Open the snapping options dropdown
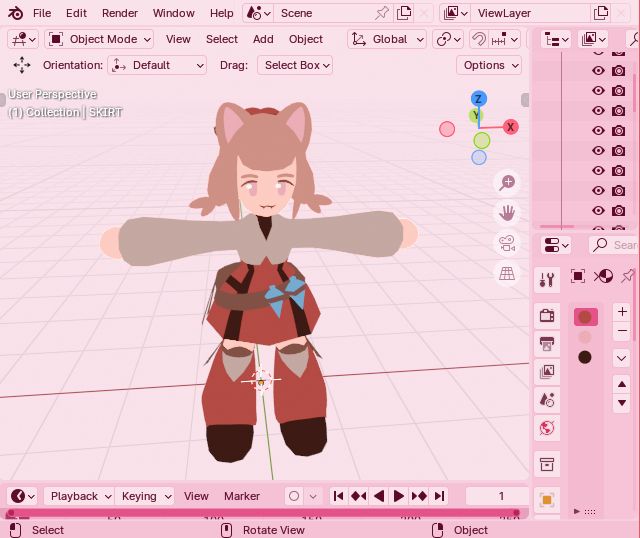This screenshot has width=640, height=538. point(505,39)
